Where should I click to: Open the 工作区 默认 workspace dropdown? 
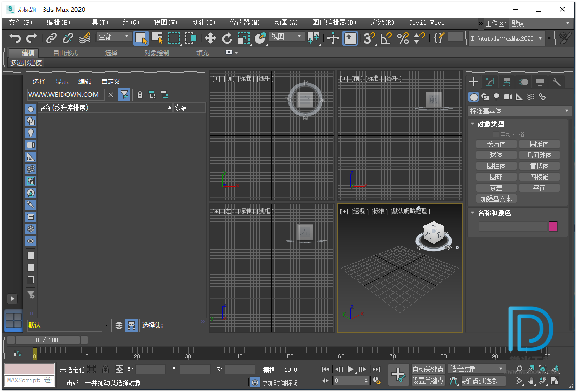click(x=540, y=23)
